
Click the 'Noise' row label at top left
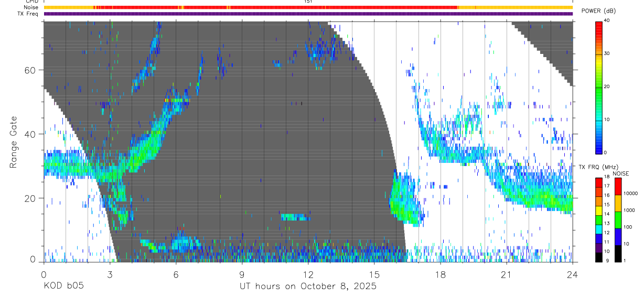pyautogui.click(x=30, y=7)
